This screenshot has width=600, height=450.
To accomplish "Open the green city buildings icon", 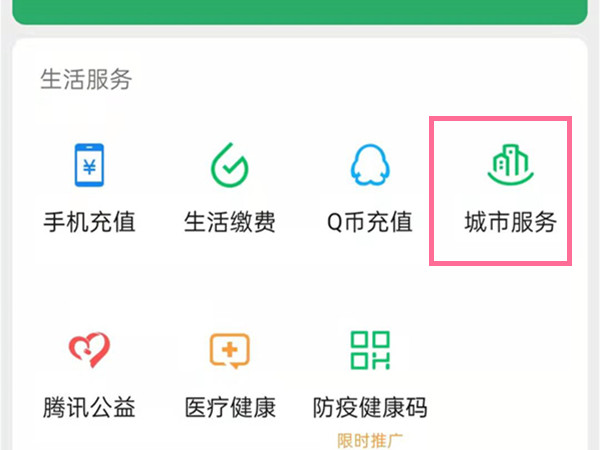I will (x=510, y=165).
